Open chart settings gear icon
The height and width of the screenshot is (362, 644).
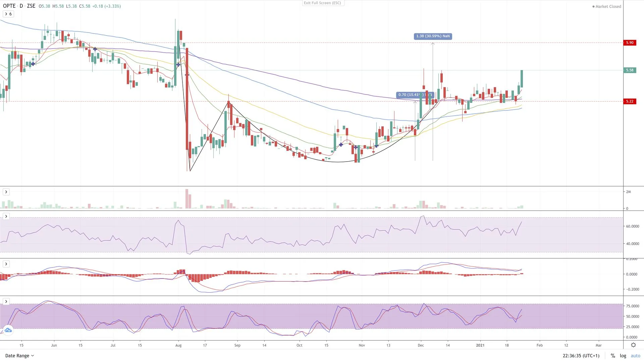633,345
